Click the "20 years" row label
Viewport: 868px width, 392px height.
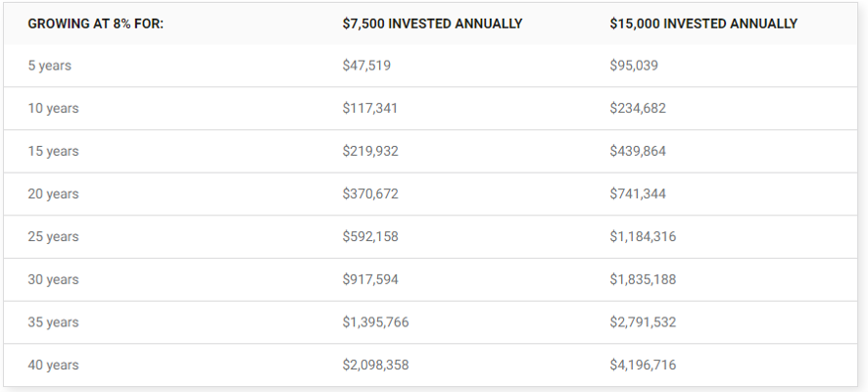(x=53, y=194)
